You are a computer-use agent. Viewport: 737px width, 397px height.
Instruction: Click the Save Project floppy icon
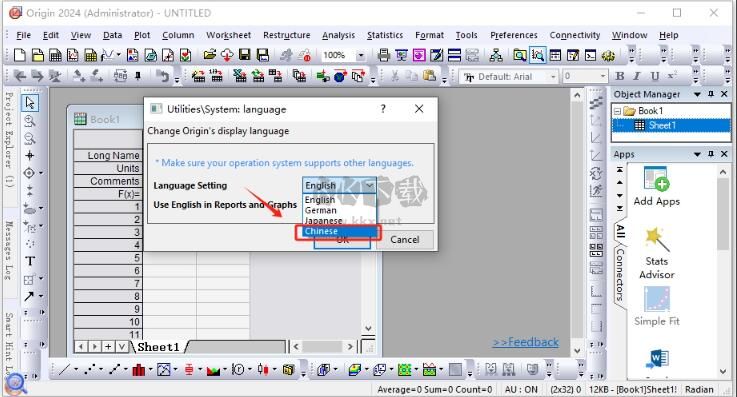[x=244, y=55]
